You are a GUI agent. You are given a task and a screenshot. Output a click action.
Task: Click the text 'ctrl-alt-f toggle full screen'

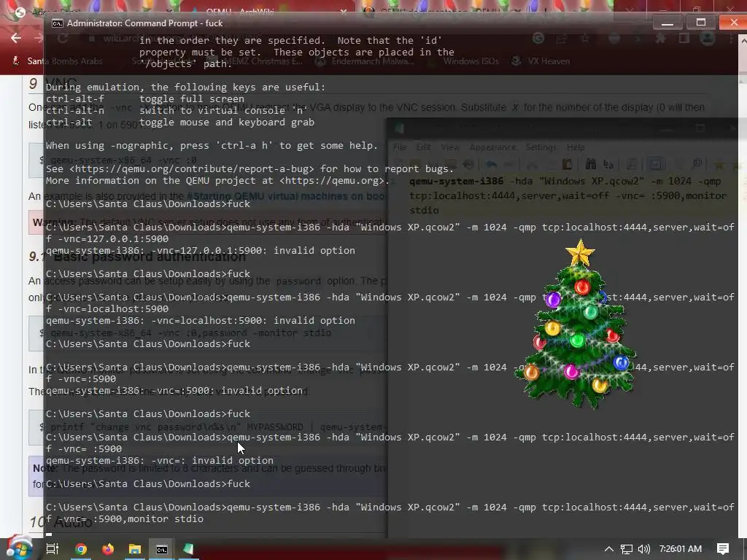click(145, 99)
